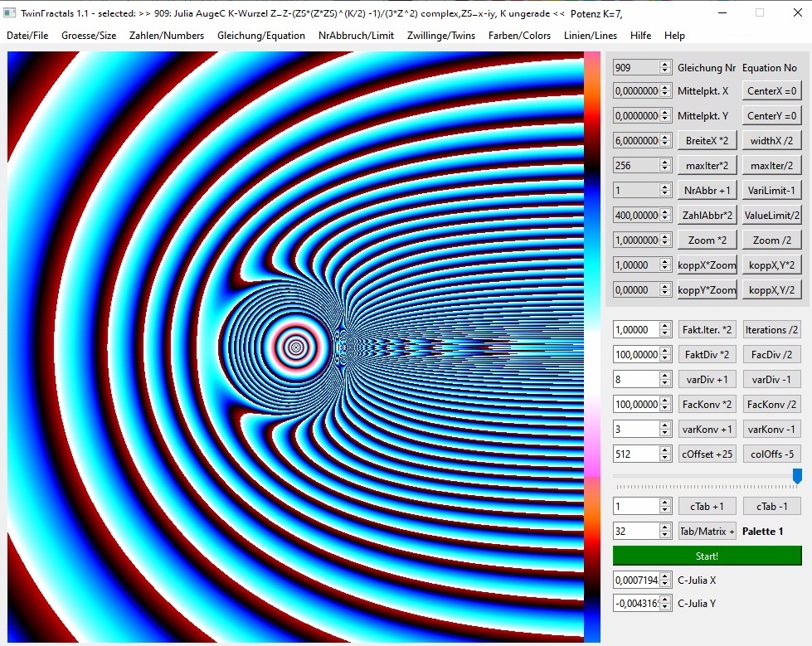
Task: Click the CenterX =0 button
Action: point(771,90)
